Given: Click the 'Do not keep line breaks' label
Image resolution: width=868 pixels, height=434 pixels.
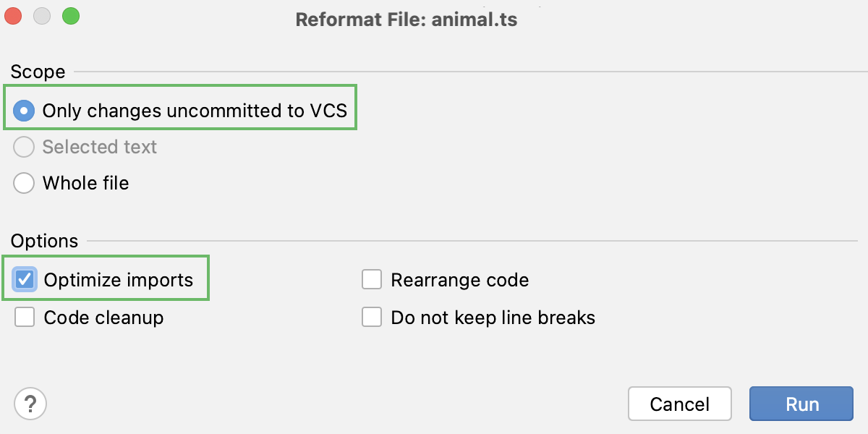Looking at the screenshot, I should pos(493,317).
